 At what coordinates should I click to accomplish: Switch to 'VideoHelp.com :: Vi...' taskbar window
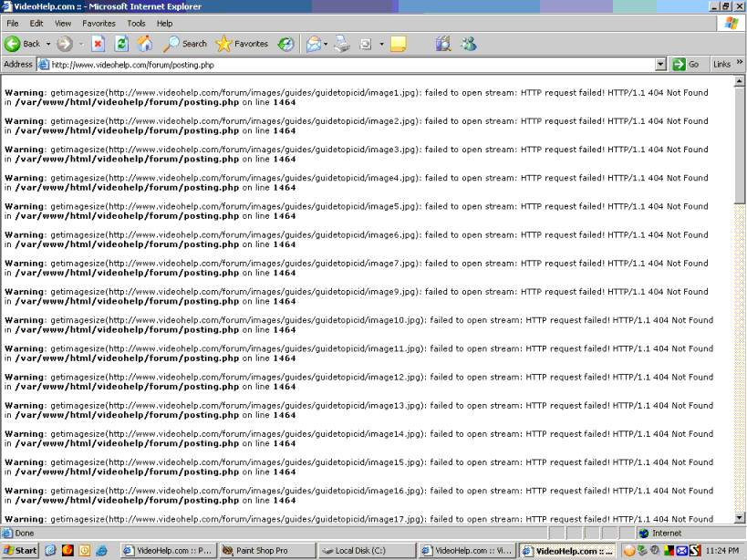(467, 551)
